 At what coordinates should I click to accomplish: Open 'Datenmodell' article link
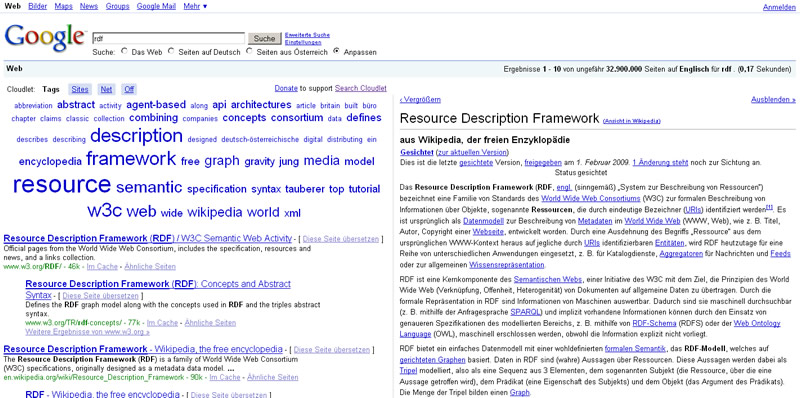(484, 221)
